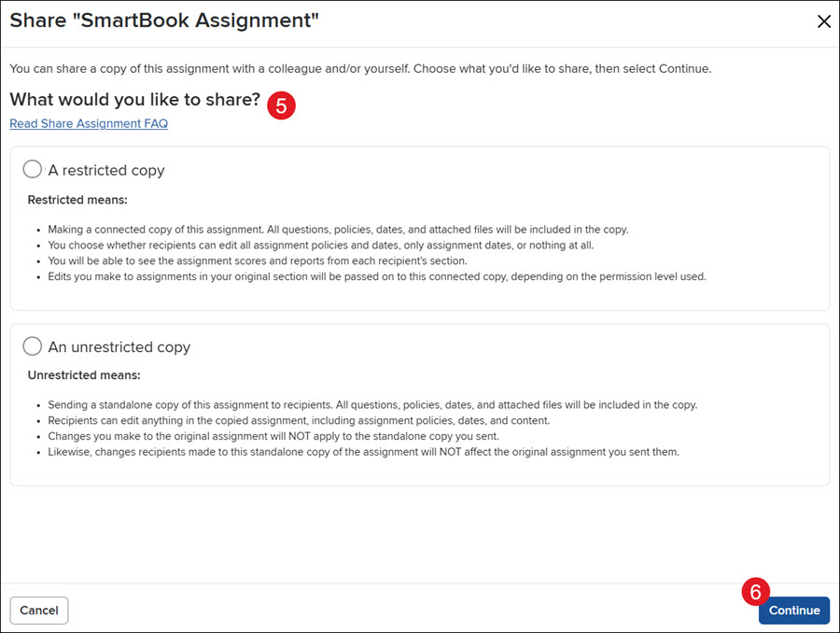840x633 pixels.
Task: Select the "A restricted copy" radio circle
Action: point(32,169)
